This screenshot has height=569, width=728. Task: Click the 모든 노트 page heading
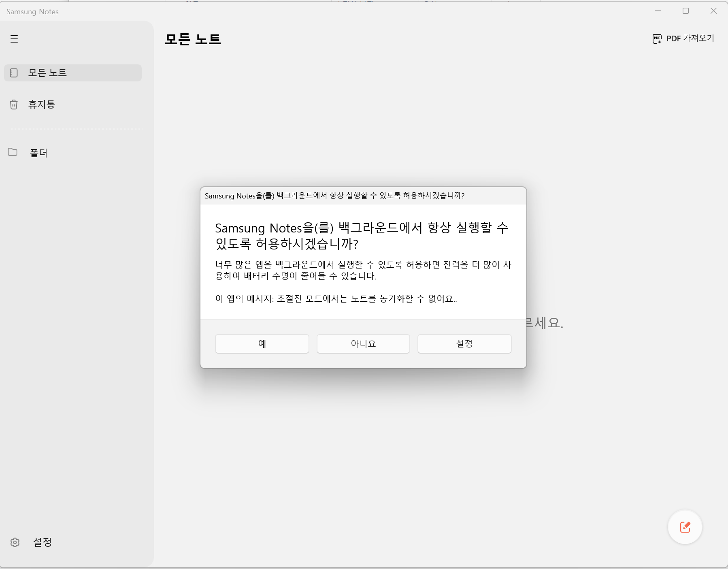pos(193,39)
